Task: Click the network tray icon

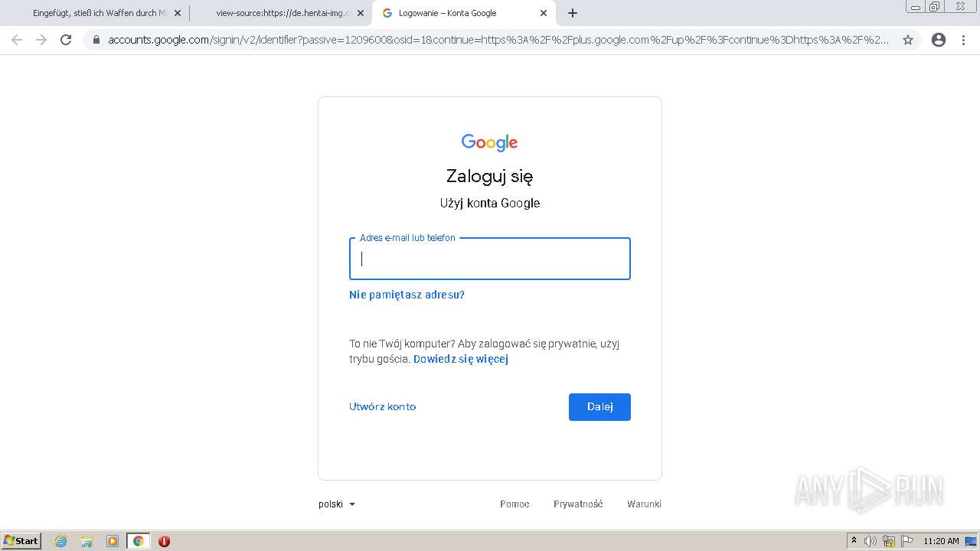Action: [889, 541]
